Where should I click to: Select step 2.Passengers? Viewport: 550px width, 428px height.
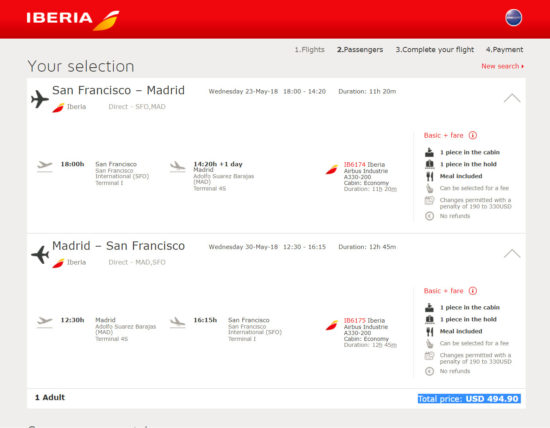click(360, 49)
